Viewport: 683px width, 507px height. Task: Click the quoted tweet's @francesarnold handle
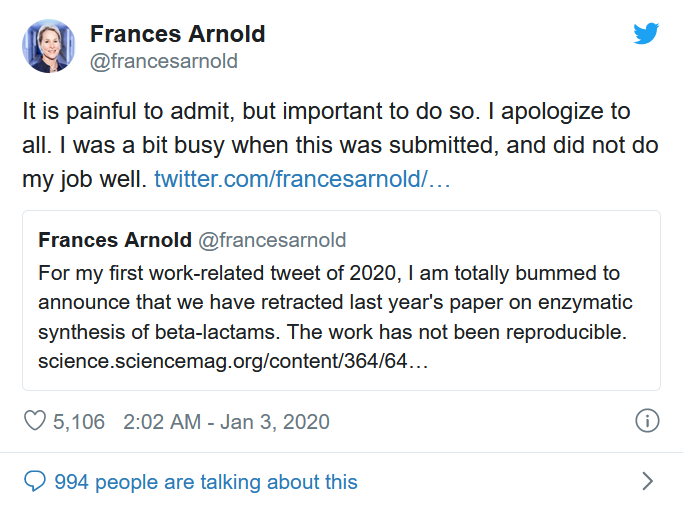[272, 240]
